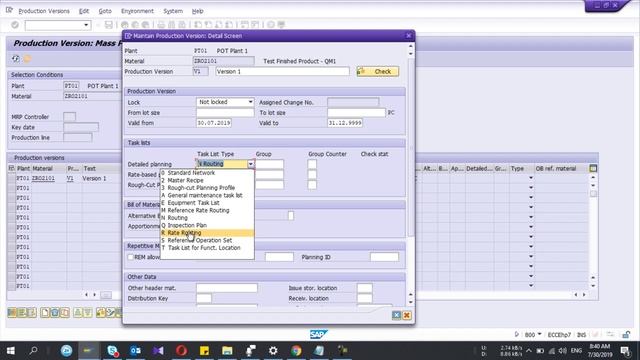Click the dialog's orange Cancel X icon
Screen dimensions: 640x360
pos(407,315)
